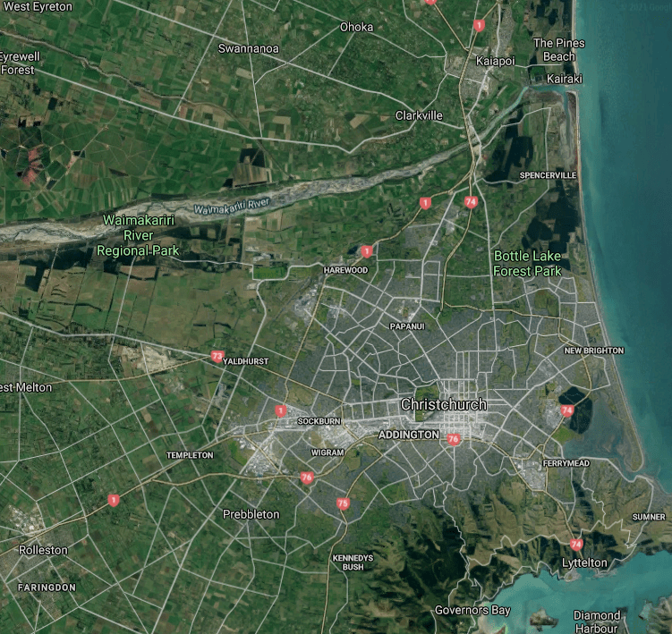The width and height of the screenshot is (672, 634).
Task: Open the Bottle Lake Forest Park label
Action: (528, 263)
